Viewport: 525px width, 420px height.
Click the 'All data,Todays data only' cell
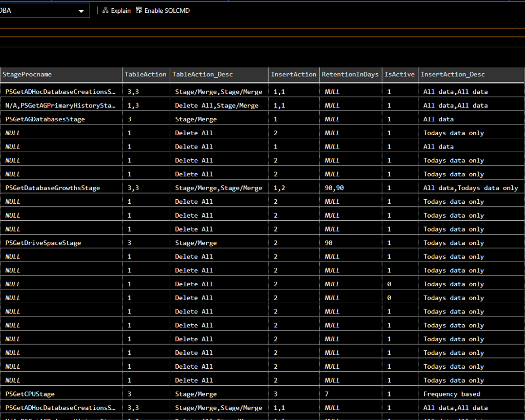tap(470, 188)
